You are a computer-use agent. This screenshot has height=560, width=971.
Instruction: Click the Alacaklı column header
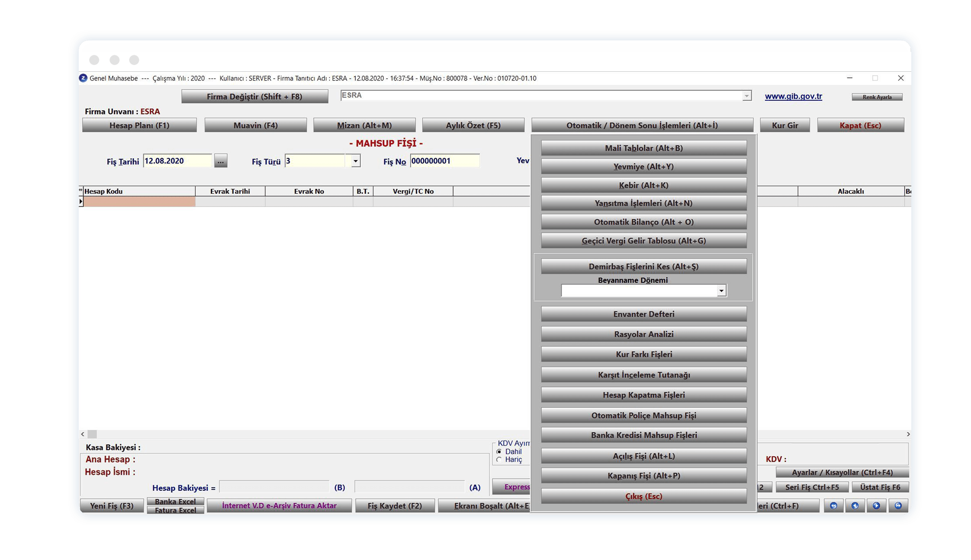coord(851,191)
